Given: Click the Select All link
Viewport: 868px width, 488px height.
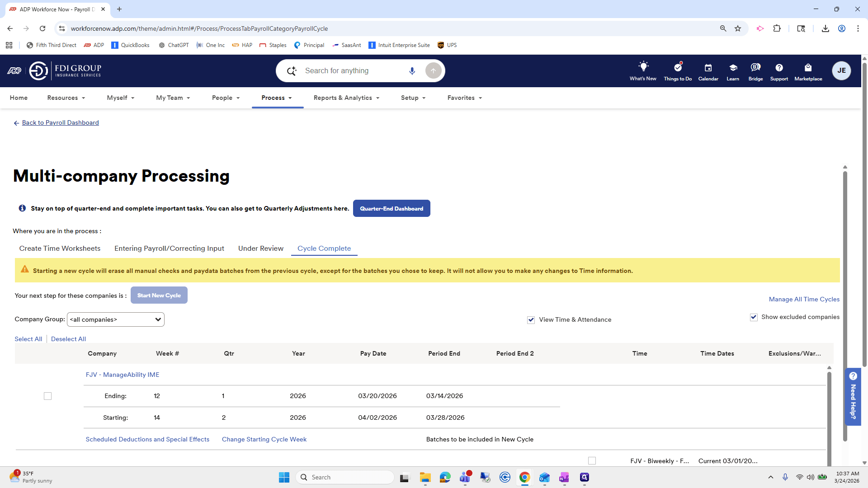Looking at the screenshot, I should coord(28,339).
